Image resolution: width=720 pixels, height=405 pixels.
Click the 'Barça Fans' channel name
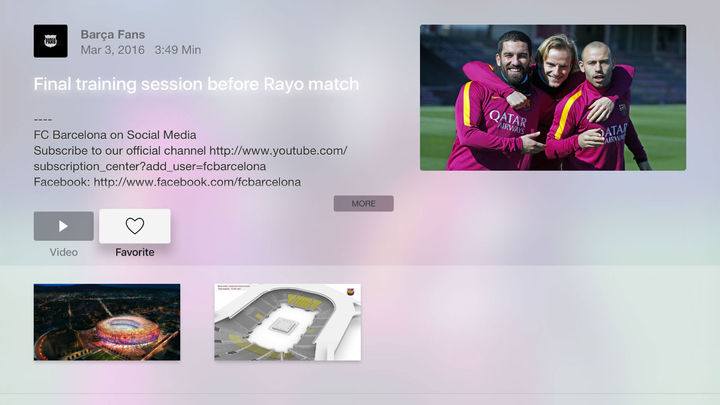(x=112, y=34)
